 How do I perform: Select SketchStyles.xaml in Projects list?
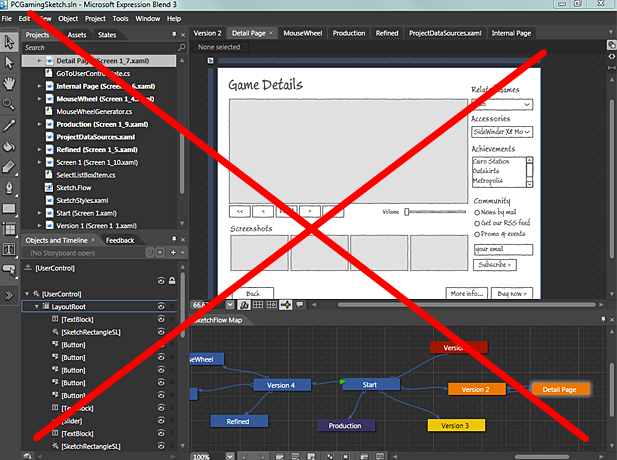(x=82, y=200)
